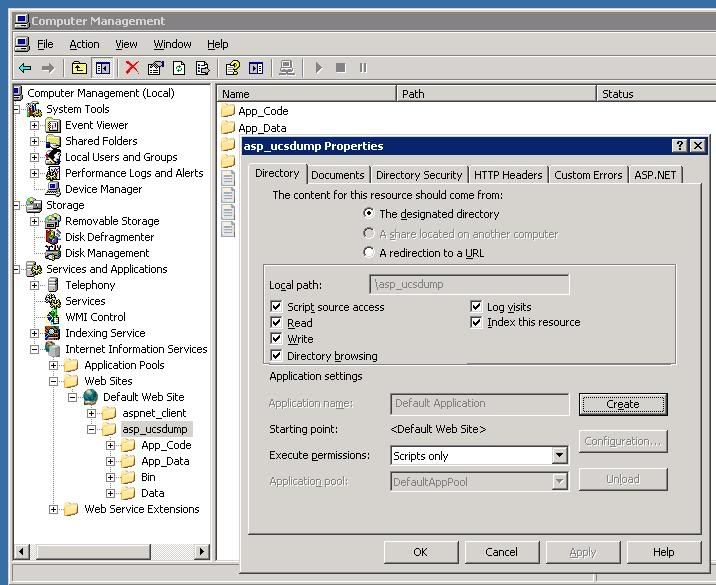Click the Start item play icon
The width and height of the screenshot is (716, 585).
[x=319, y=68]
